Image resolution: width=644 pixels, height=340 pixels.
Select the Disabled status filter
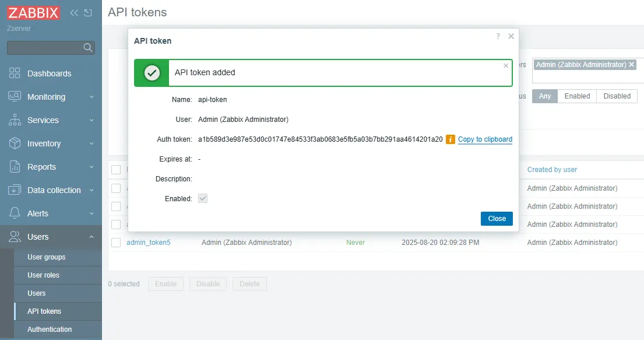617,96
